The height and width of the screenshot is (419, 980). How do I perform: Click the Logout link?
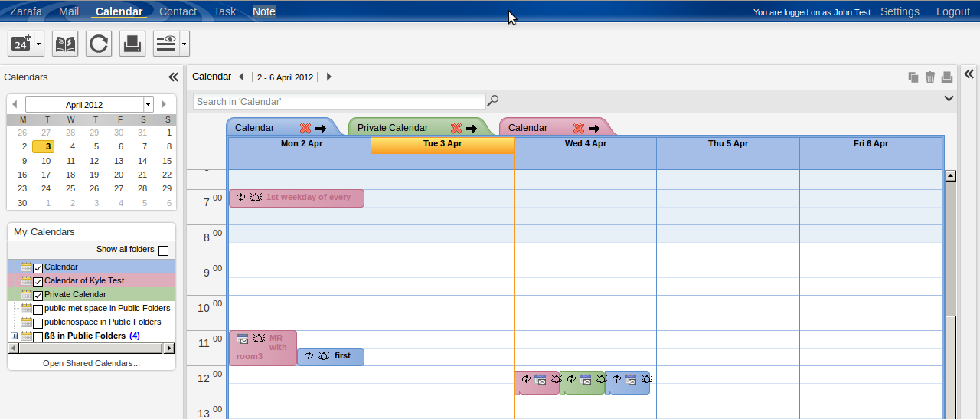(953, 11)
